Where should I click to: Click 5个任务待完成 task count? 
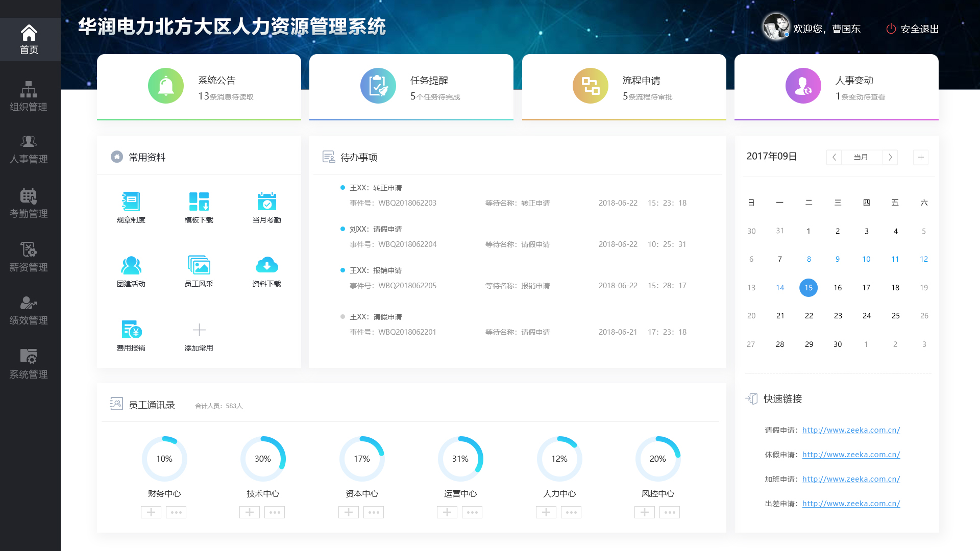435,96
